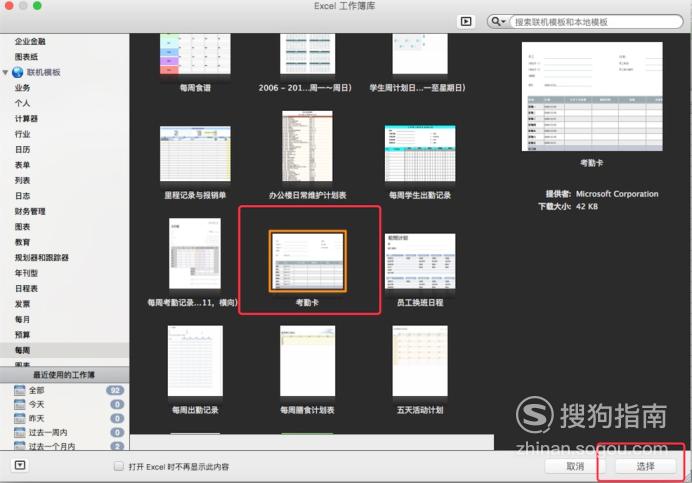Open the 年刊型 template category

click(26, 273)
